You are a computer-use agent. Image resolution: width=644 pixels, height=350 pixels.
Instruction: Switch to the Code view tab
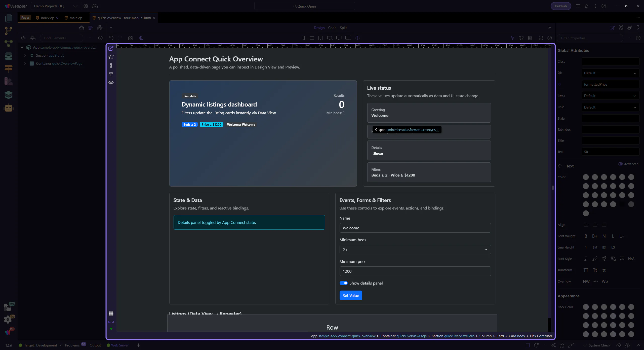(x=332, y=28)
